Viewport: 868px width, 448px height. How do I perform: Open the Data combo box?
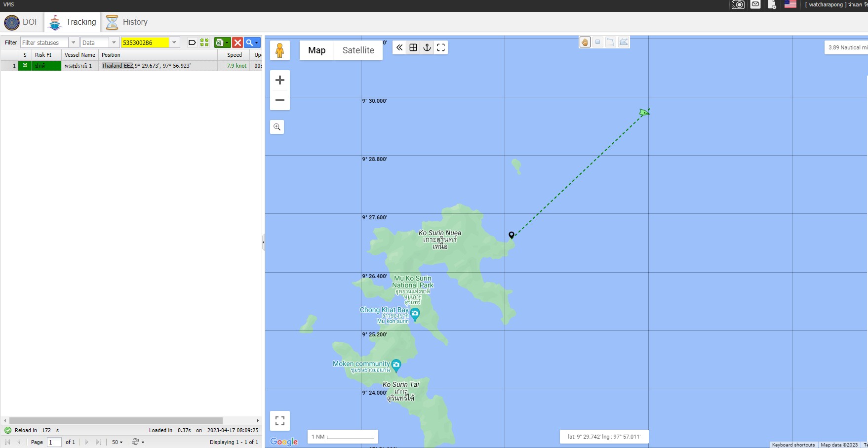click(x=114, y=42)
